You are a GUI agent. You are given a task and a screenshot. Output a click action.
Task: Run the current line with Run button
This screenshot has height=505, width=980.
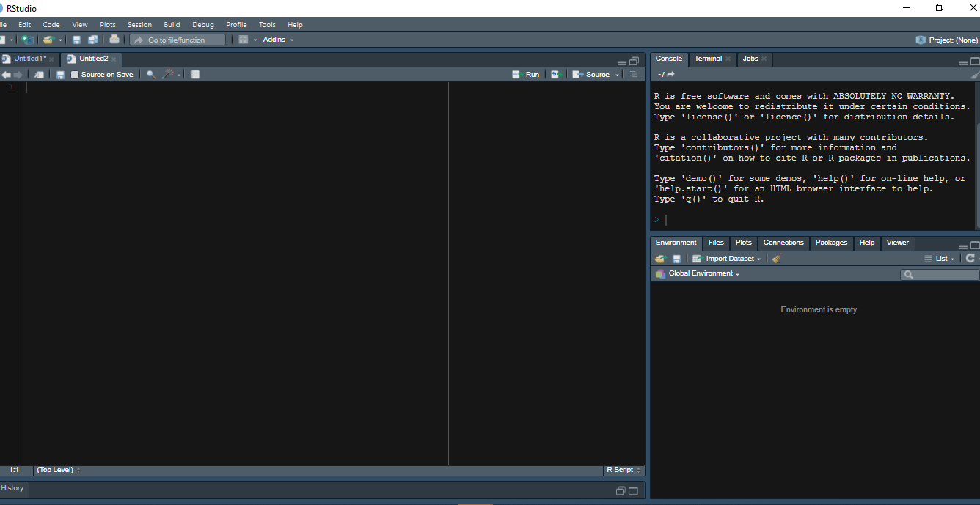pos(526,75)
